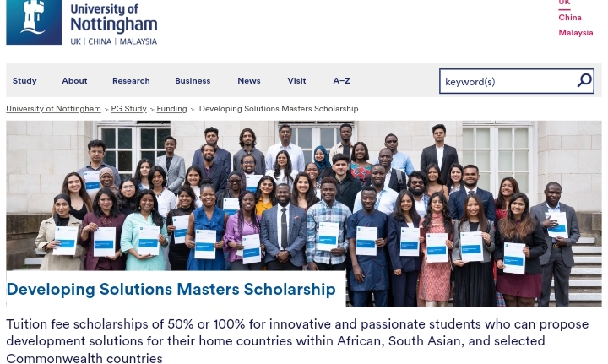The image size is (608, 364).
Task: Go to the Research section
Action: pyautogui.click(x=131, y=81)
